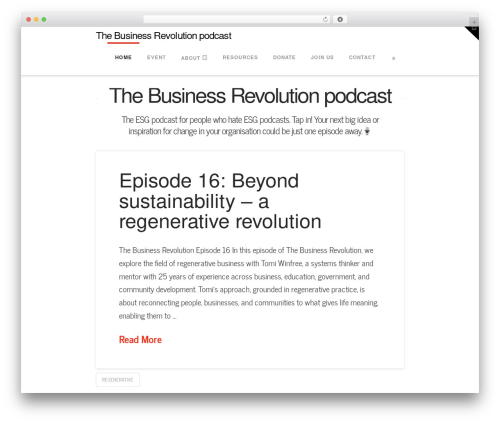Open the Join Us menu item
This screenshot has height=423, width=500.
(322, 57)
